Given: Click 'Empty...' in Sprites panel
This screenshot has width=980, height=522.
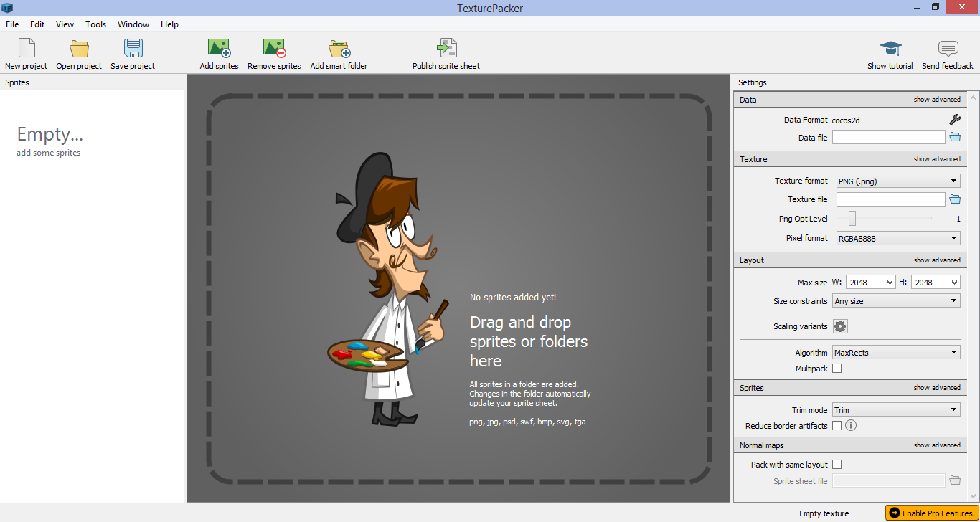Looking at the screenshot, I should point(50,134).
